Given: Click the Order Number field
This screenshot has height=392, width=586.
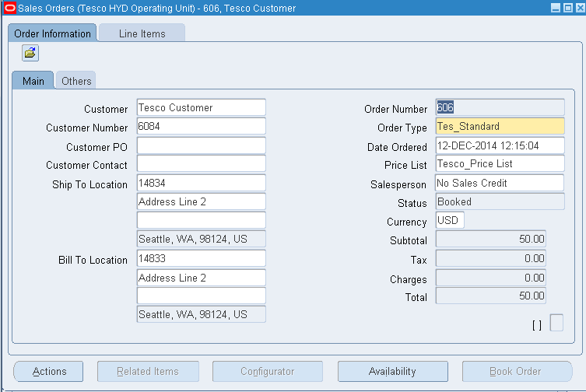Looking at the screenshot, I should (500, 107).
